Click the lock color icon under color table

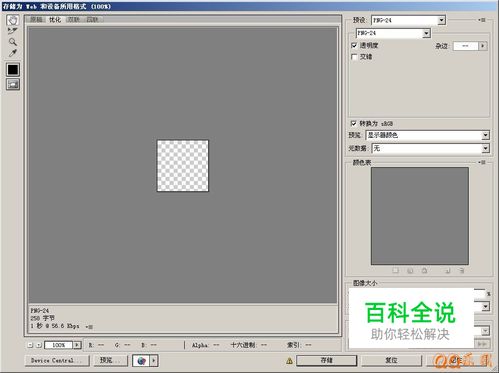(x=424, y=271)
